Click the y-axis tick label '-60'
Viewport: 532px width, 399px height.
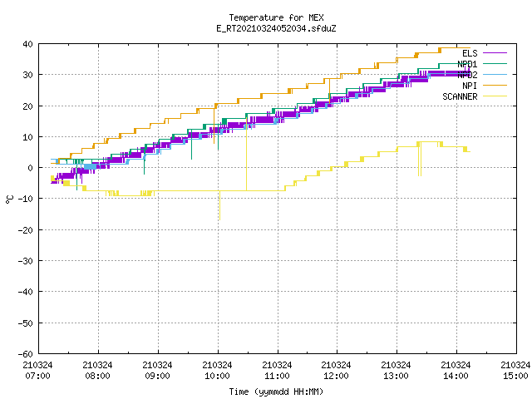pyautogui.click(x=26, y=354)
